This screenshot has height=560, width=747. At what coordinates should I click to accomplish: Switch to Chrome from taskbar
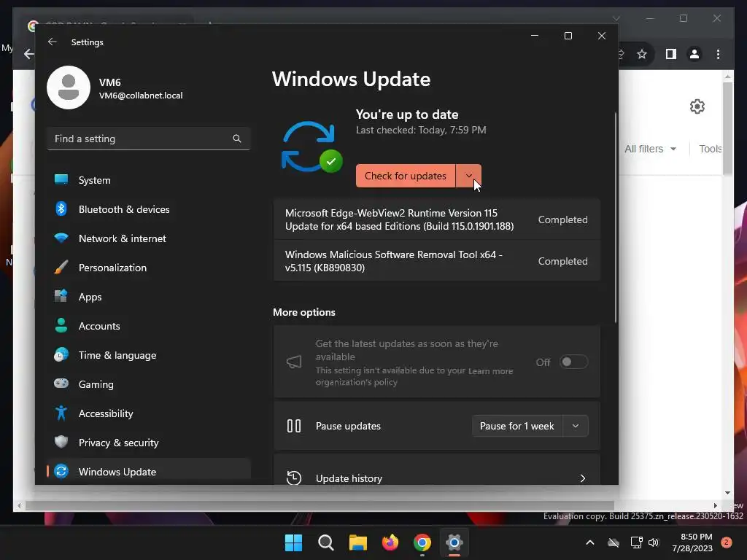tap(422, 542)
